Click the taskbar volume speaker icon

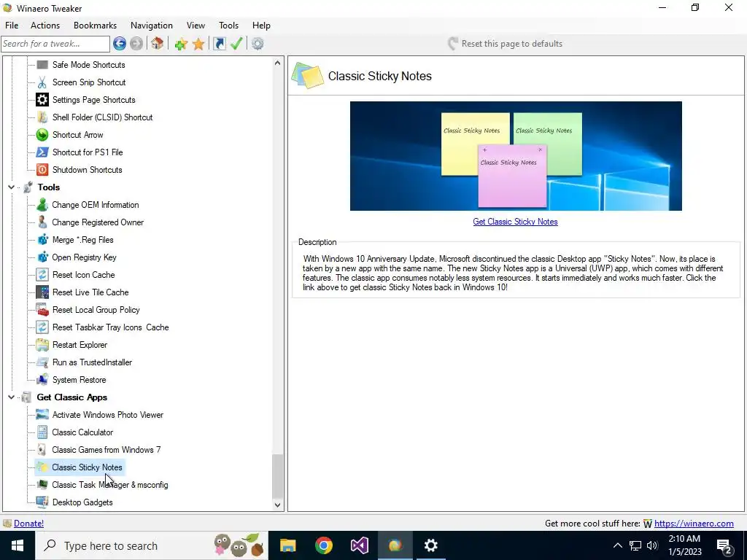pyautogui.click(x=652, y=545)
